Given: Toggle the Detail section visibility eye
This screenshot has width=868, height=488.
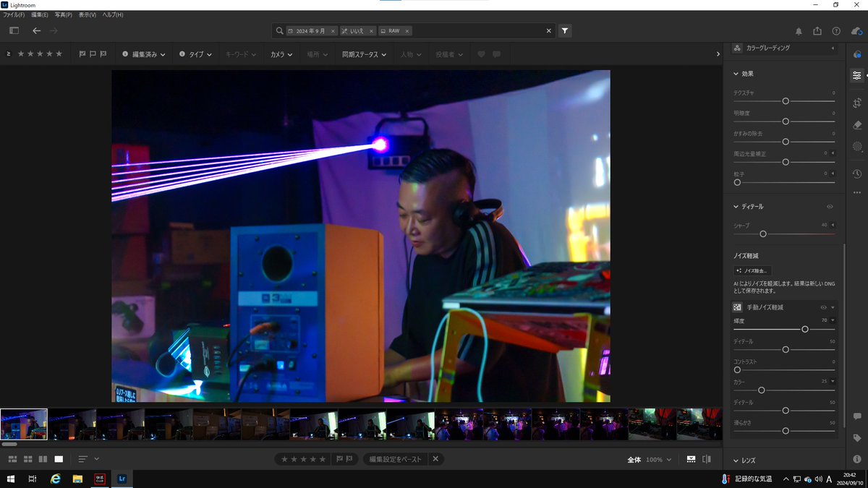Looking at the screenshot, I should [830, 207].
